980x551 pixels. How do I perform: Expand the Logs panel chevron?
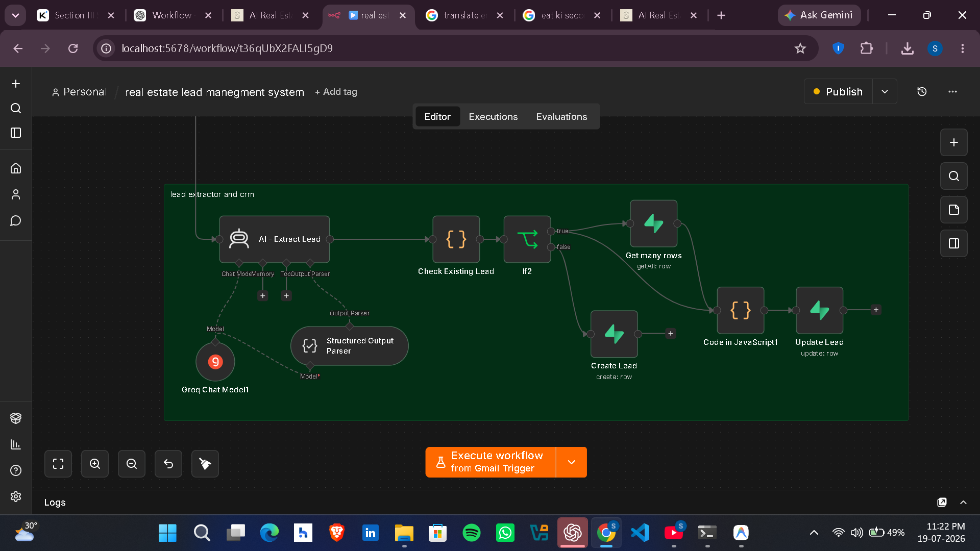pos(963,503)
